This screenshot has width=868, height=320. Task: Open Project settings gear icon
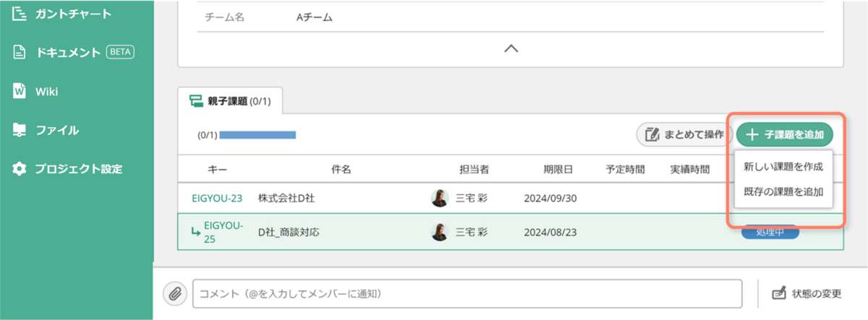coord(20,169)
